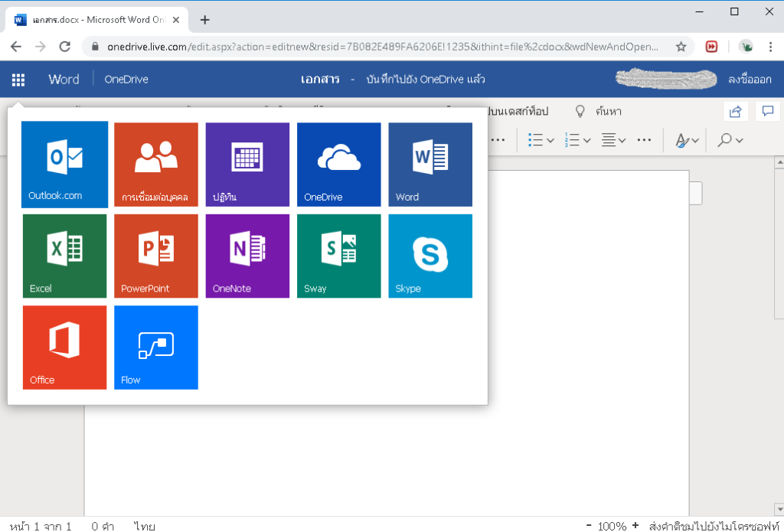Click the scrollbar down arrow

point(779,509)
